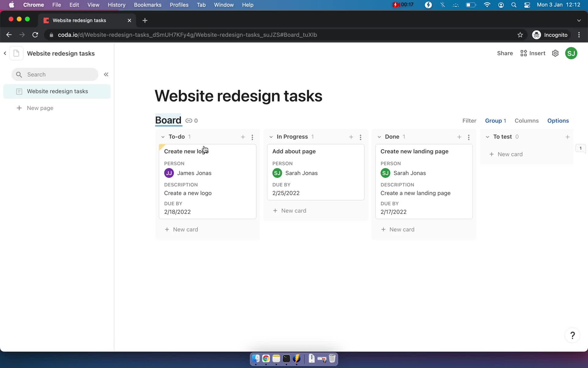Screen dimensions: 588x368
Task: Add a card using To test plus icon
Action: coord(567,137)
